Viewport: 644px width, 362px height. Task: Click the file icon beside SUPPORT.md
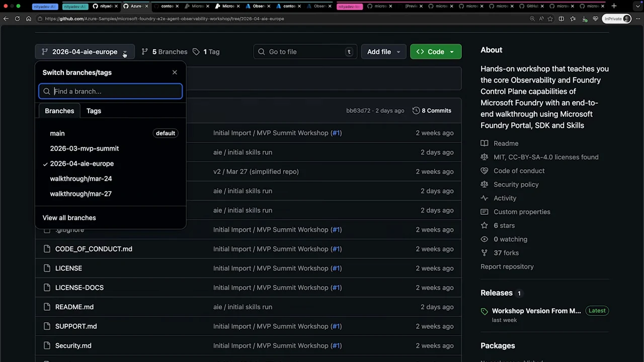tap(47, 326)
